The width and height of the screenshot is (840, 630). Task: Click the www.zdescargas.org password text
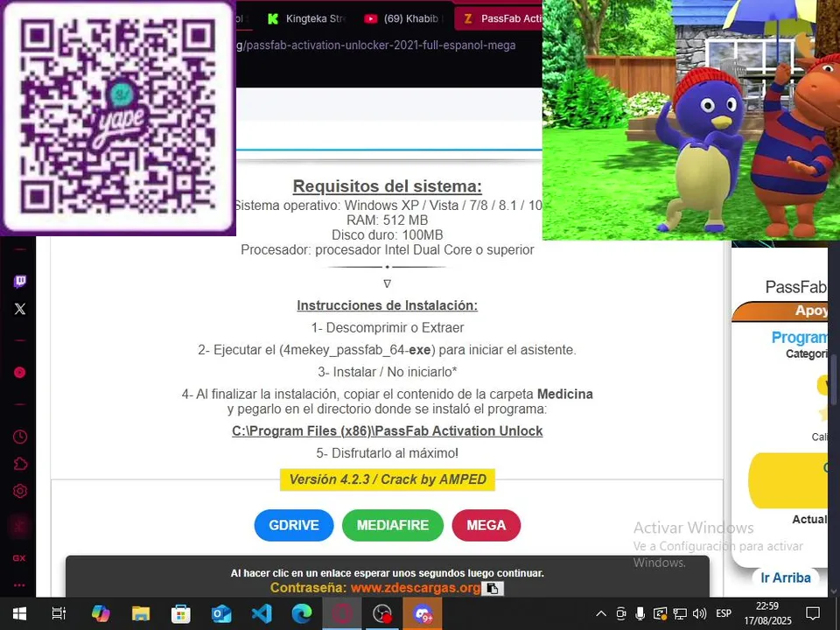click(415, 588)
